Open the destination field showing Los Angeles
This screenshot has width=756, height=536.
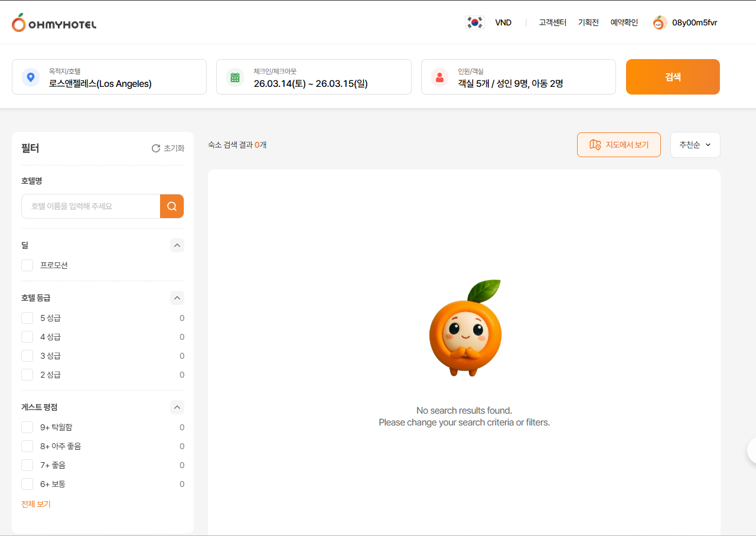click(x=109, y=77)
